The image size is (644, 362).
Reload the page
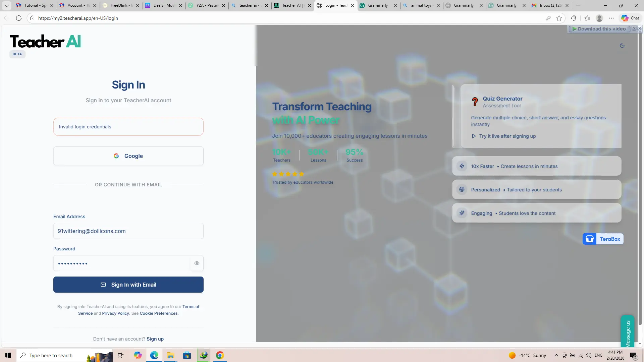[x=19, y=18]
